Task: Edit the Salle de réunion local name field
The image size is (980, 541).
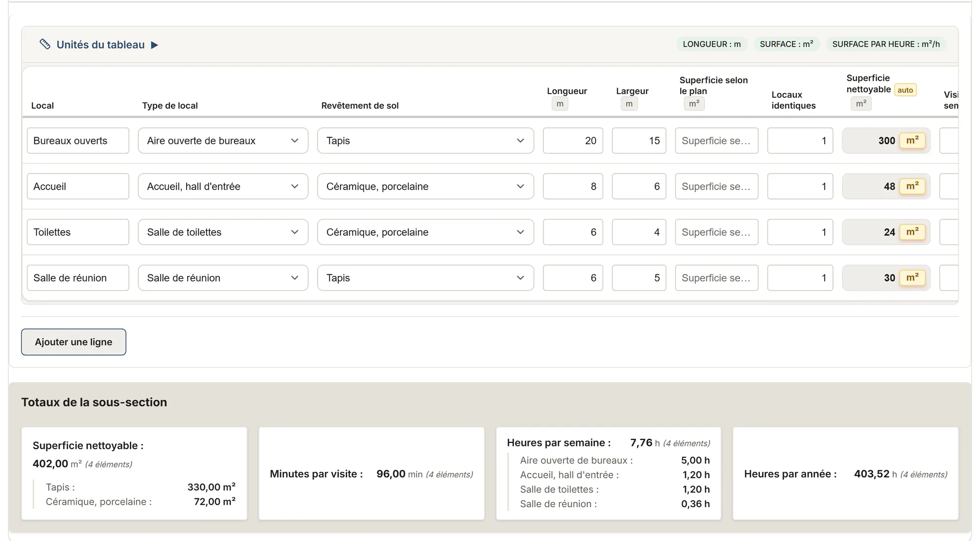Action: click(78, 278)
